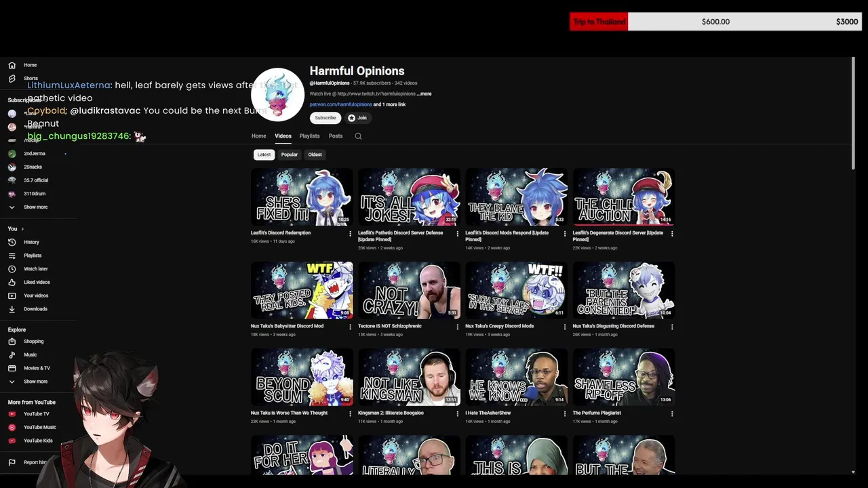Viewport: 868px width, 488px height.
Task: Play 'BEYOND SCUM' video thumbnail
Action: 302,377
